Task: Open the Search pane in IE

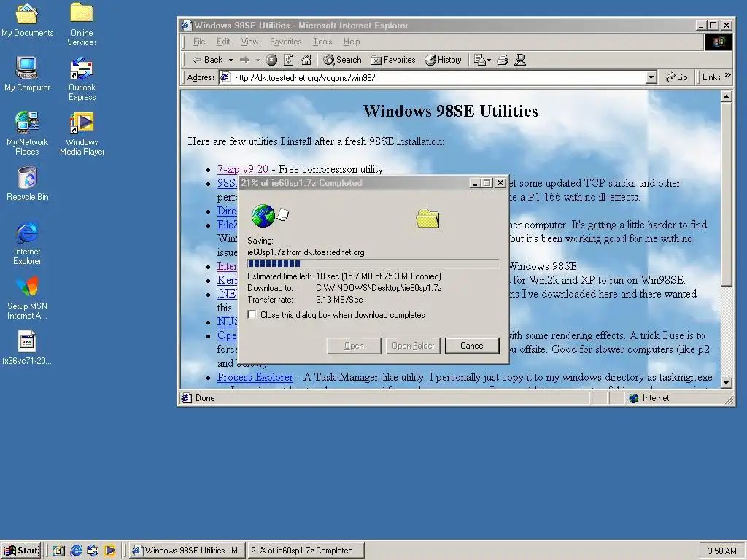Action: [x=343, y=60]
